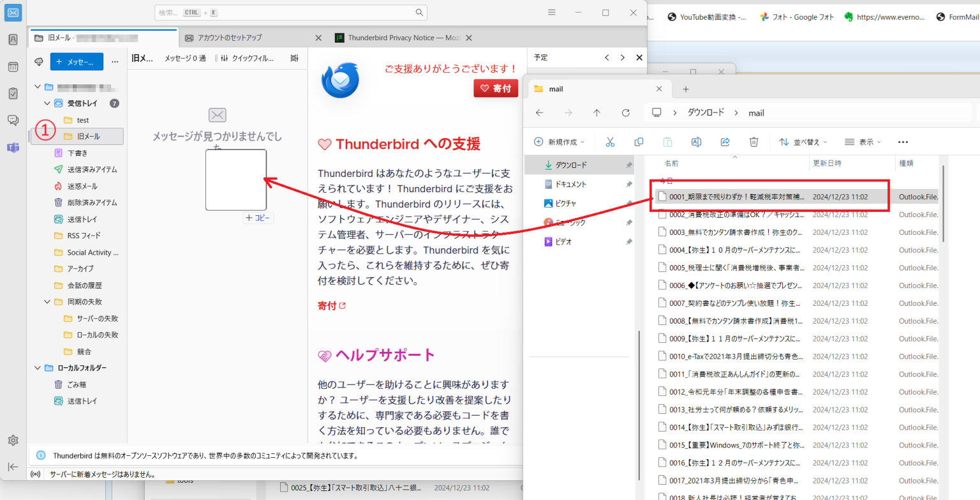Click the red 寄付 donate button
This screenshot has width=980, height=500.
click(496, 89)
